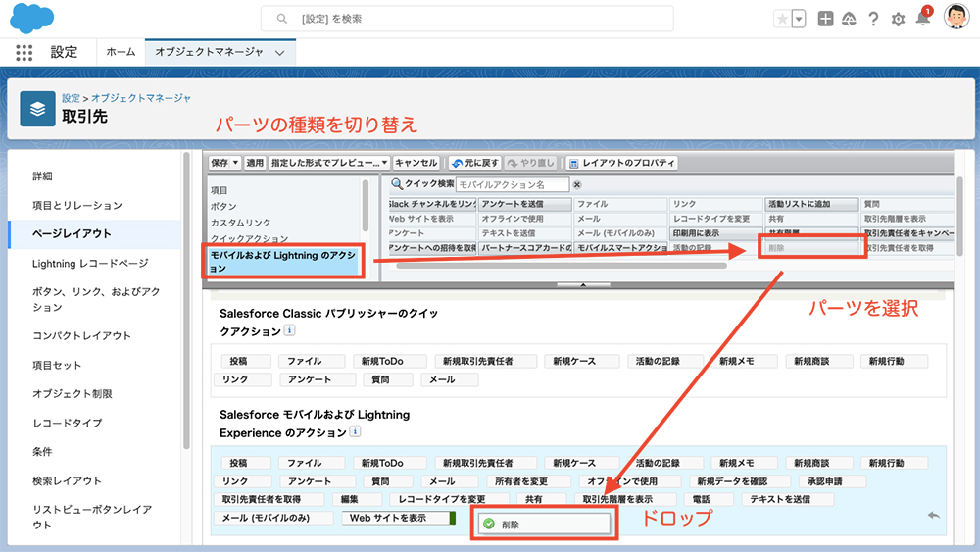
Task: Open Lightning レコードページ in the sidebar
Action: point(90,263)
